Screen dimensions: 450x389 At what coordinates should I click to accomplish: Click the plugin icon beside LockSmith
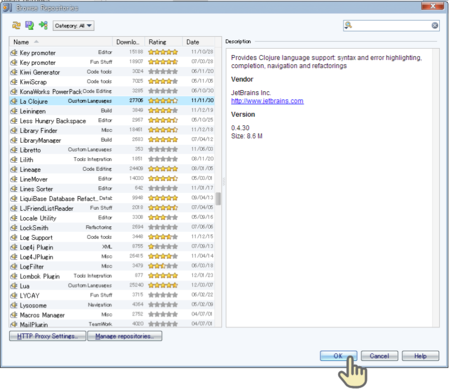14,227
